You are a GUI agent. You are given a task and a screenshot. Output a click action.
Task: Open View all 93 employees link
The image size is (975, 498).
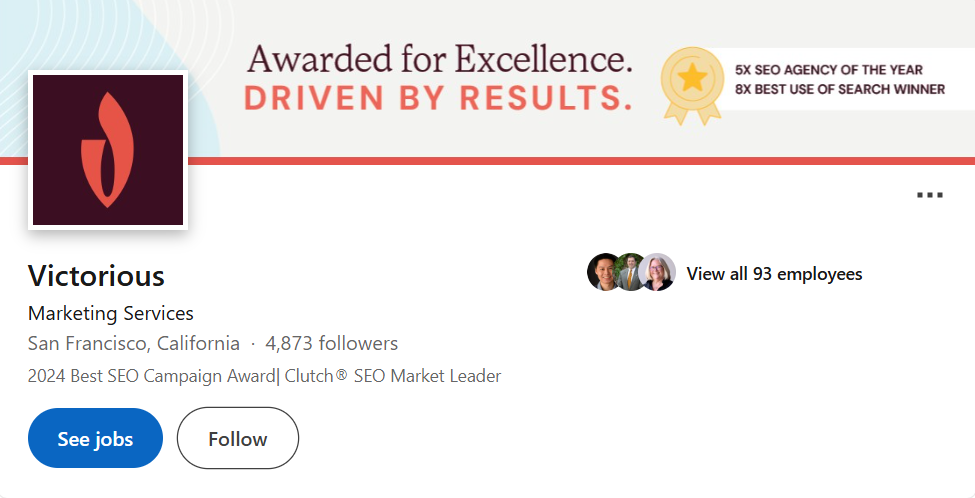click(x=774, y=274)
